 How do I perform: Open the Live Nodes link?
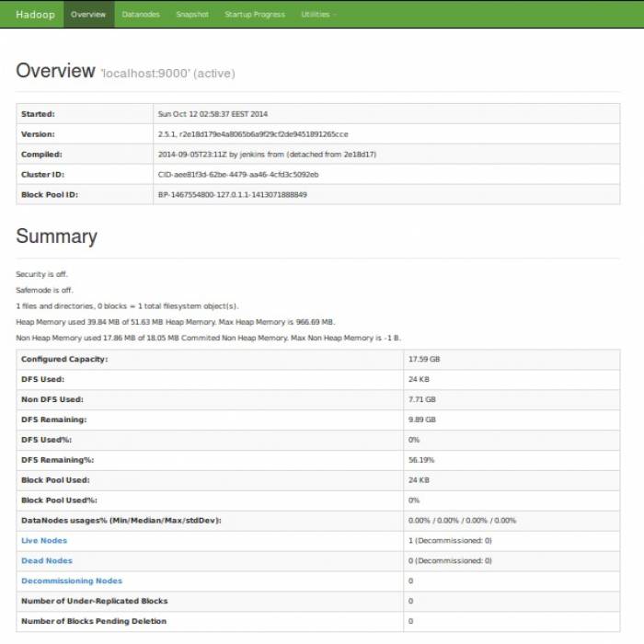click(44, 541)
